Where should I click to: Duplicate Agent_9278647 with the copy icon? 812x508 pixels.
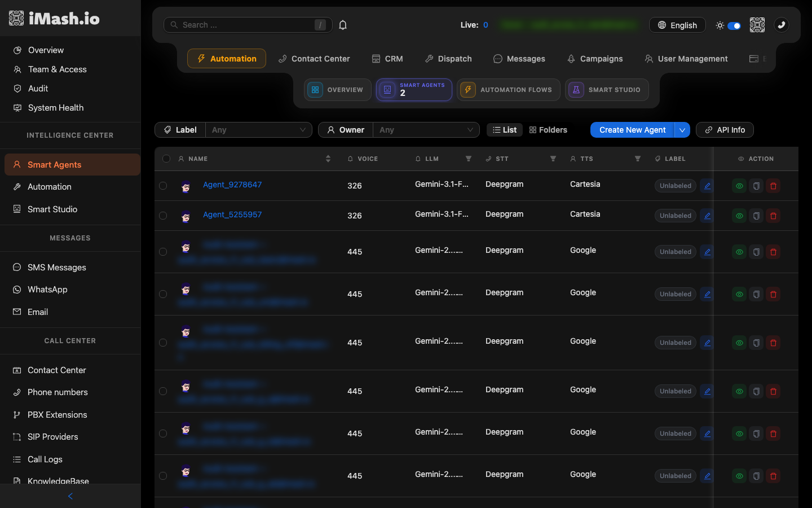pyautogui.click(x=756, y=186)
